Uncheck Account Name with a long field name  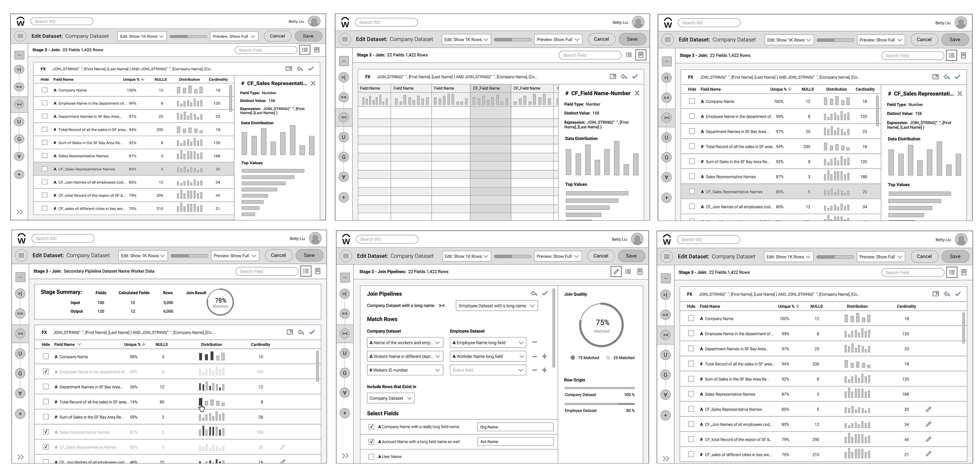[x=371, y=442]
